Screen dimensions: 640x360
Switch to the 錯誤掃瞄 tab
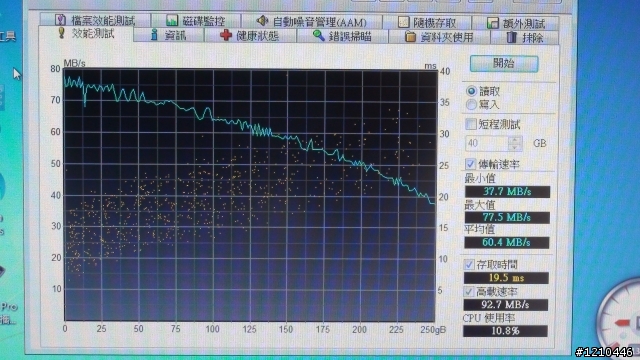click(x=342, y=36)
